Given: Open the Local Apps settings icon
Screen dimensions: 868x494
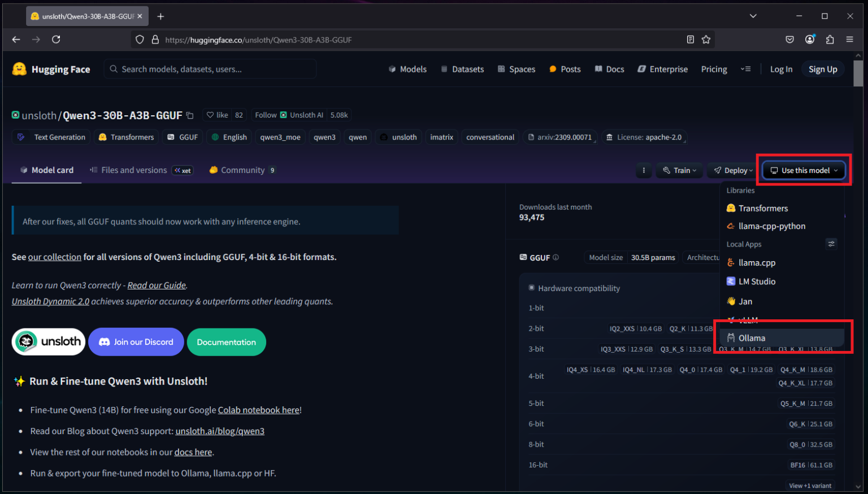Looking at the screenshot, I should pyautogui.click(x=831, y=244).
